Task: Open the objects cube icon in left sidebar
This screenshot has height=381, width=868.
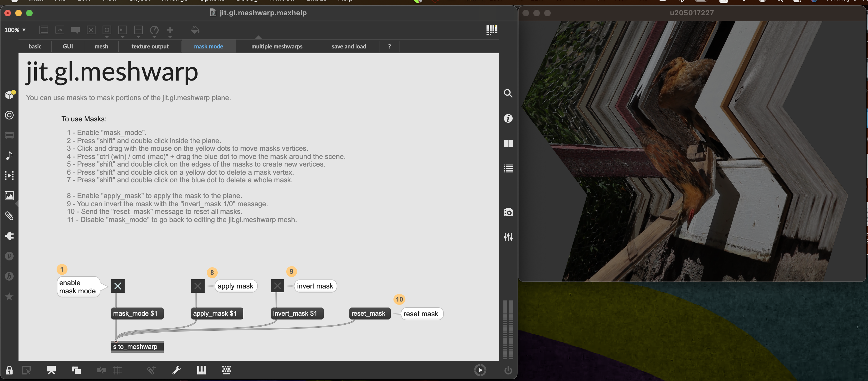Action: 10,95
